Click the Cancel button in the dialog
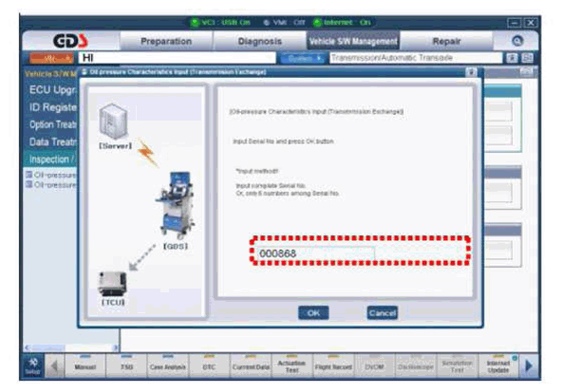562x392 pixels. tap(382, 313)
